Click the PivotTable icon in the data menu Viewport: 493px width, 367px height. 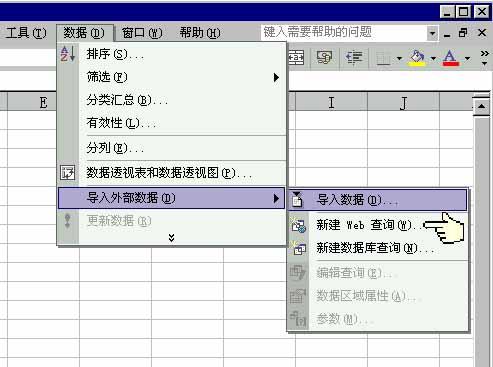point(68,173)
